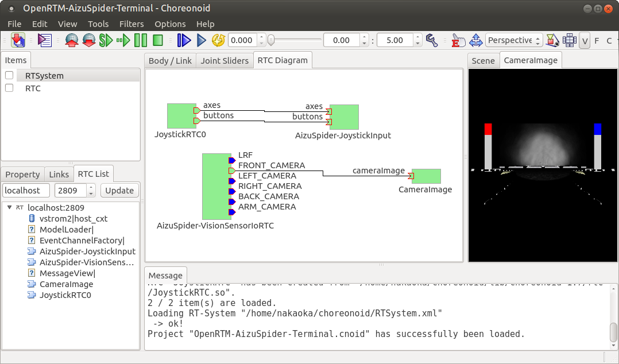
Task: Click the localhost input field
Action: (x=26, y=190)
